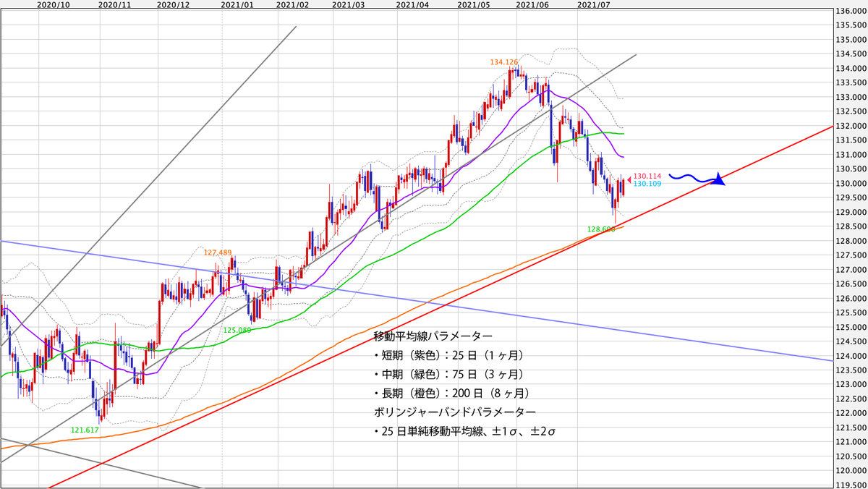Viewport: 868px width, 489px height.
Task: Click the 119.500 price axis label
Action: click(851, 485)
